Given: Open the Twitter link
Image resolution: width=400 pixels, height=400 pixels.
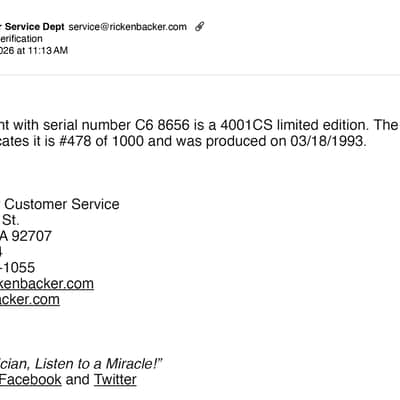Looking at the screenshot, I should click(x=115, y=380).
